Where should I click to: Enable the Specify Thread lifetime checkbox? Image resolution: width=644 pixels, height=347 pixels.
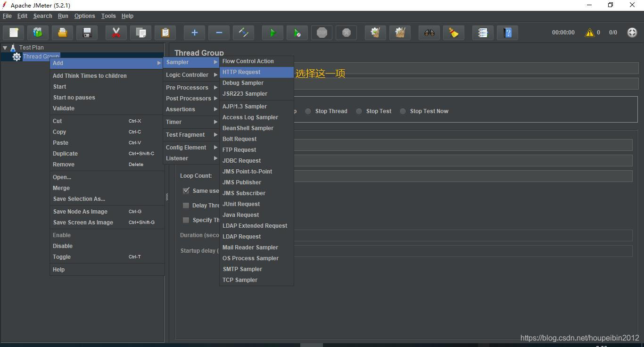click(186, 220)
